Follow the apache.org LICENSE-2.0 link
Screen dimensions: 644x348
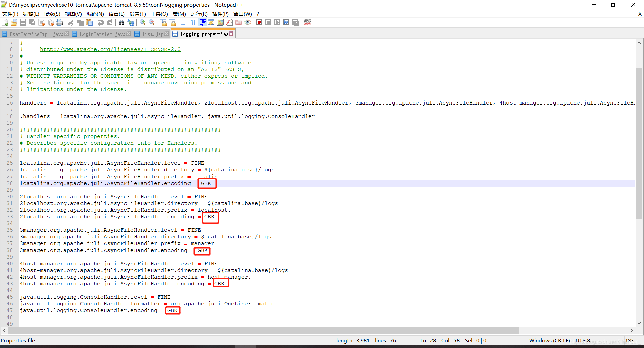tap(110, 49)
